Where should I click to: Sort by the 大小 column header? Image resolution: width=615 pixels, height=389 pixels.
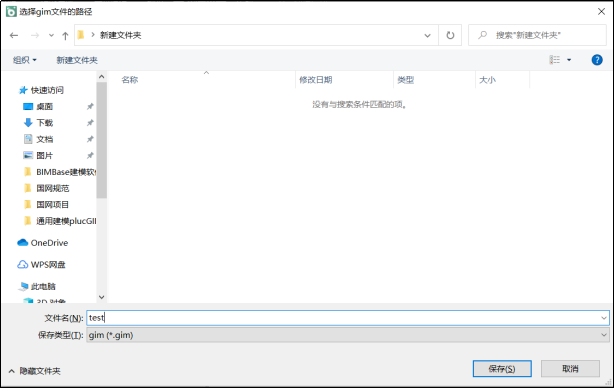[x=488, y=80]
